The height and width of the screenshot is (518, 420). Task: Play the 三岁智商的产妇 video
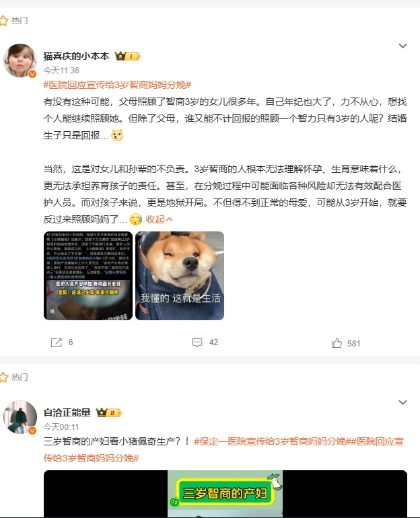[225, 494]
